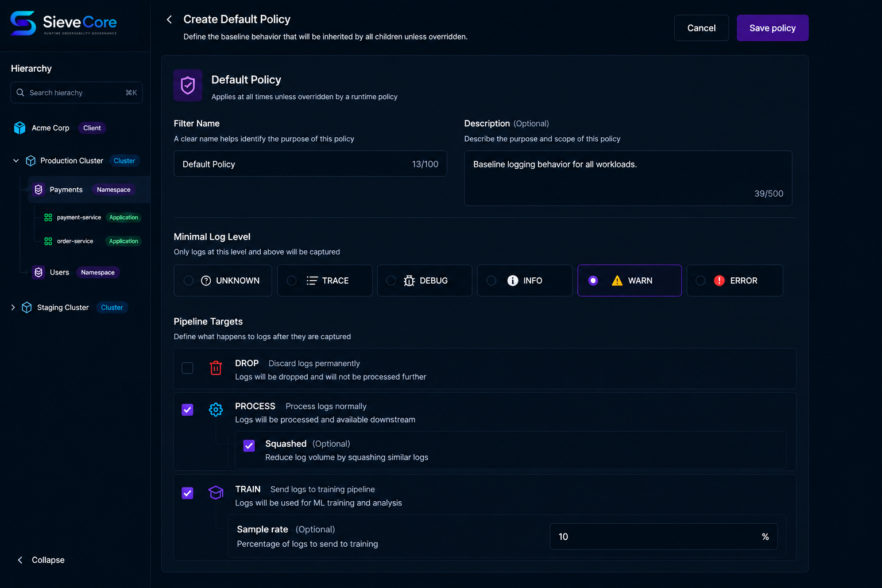Select payment-service in the hierarchy
This screenshot has height=588, width=882.
pyautogui.click(x=79, y=218)
